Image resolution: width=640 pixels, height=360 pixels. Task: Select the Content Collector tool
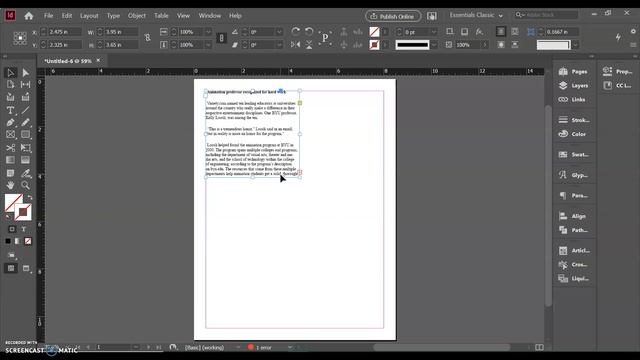tap(11, 97)
